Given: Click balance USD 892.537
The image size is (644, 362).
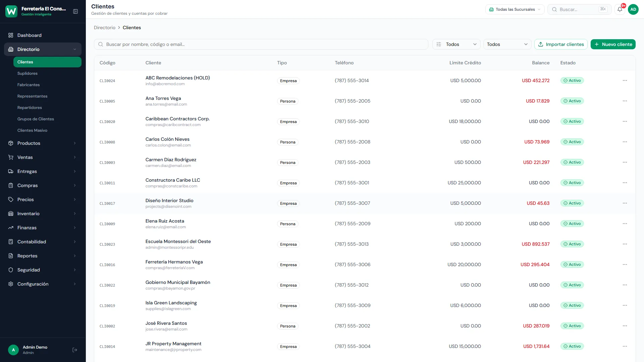Looking at the screenshot, I should (x=535, y=244).
